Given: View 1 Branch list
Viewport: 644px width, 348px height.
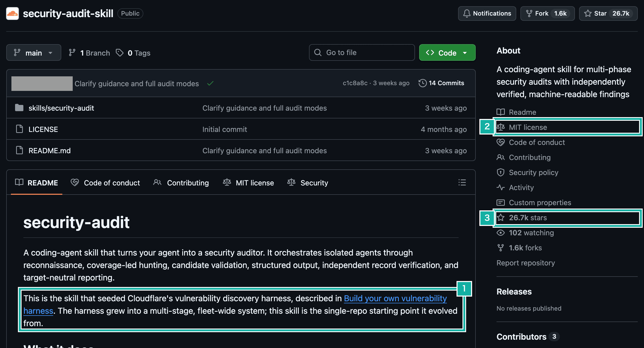Looking at the screenshot, I should tap(89, 53).
